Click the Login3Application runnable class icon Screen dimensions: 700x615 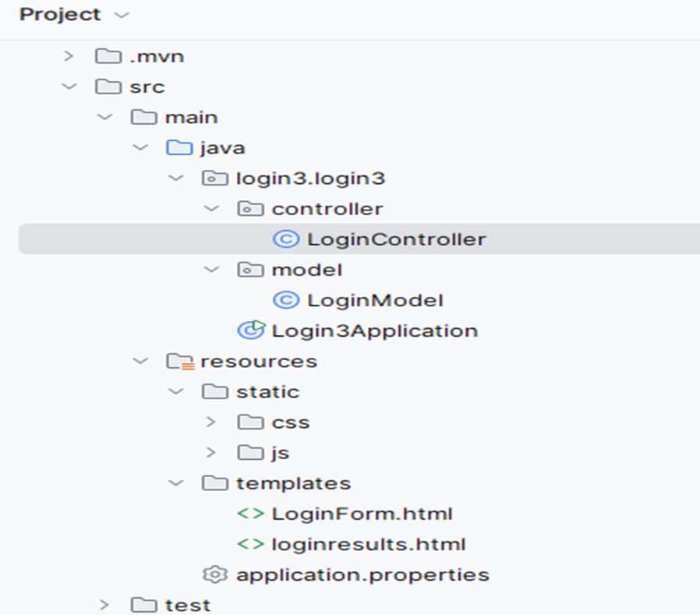(x=250, y=330)
